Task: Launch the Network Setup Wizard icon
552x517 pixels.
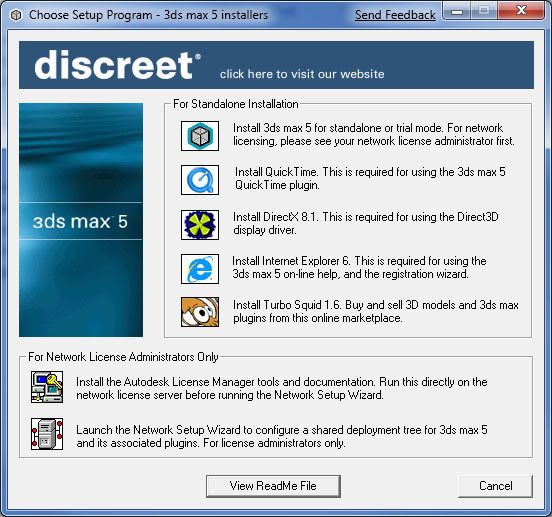Action: pos(47,434)
